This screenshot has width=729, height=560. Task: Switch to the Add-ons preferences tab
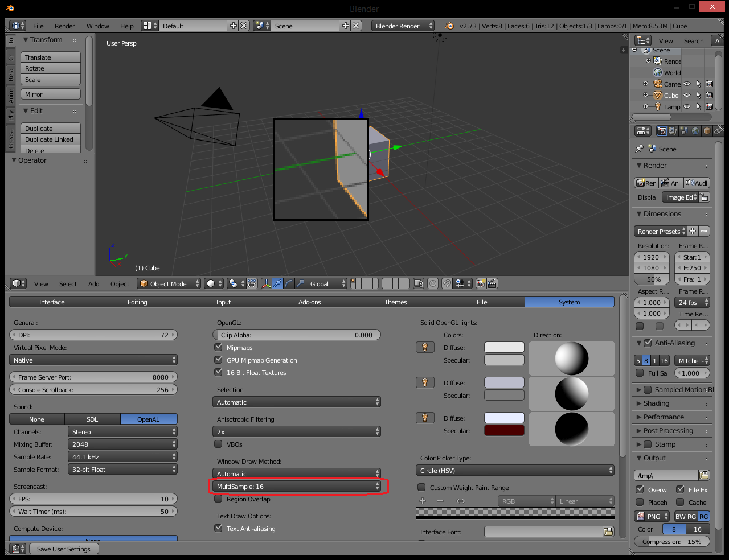click(310, 302)
